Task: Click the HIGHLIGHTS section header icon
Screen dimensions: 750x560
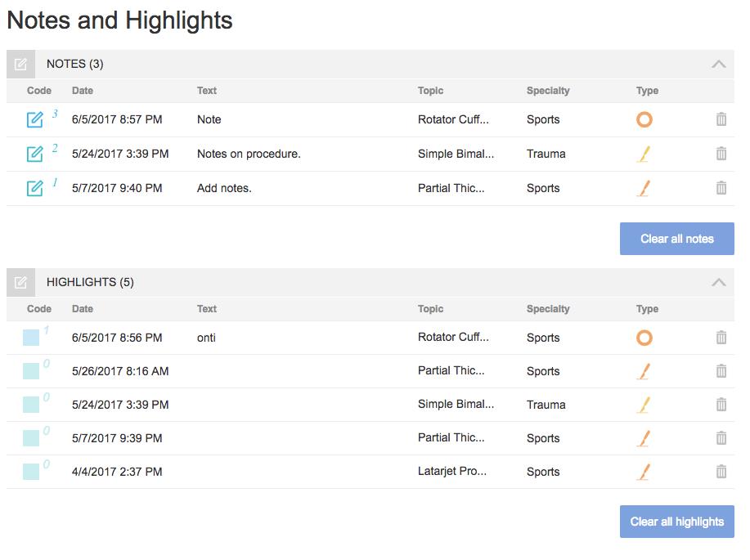Action: [20, 282]
